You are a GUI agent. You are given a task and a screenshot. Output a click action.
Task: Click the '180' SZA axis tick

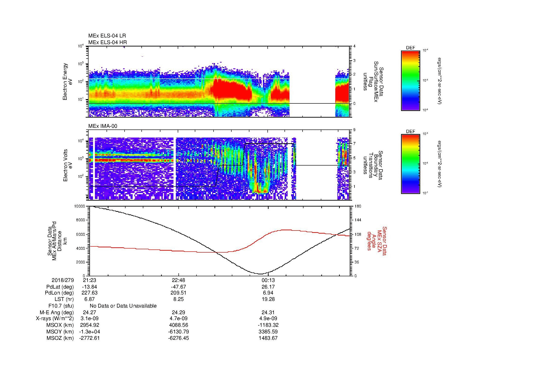[x=358, y=206]
